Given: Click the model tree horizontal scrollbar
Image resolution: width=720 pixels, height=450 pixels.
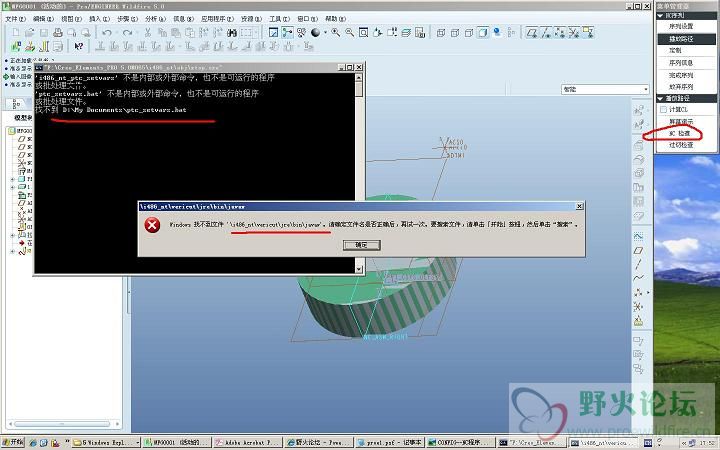Looking at the screenshot, I should (x=64, y=424).
